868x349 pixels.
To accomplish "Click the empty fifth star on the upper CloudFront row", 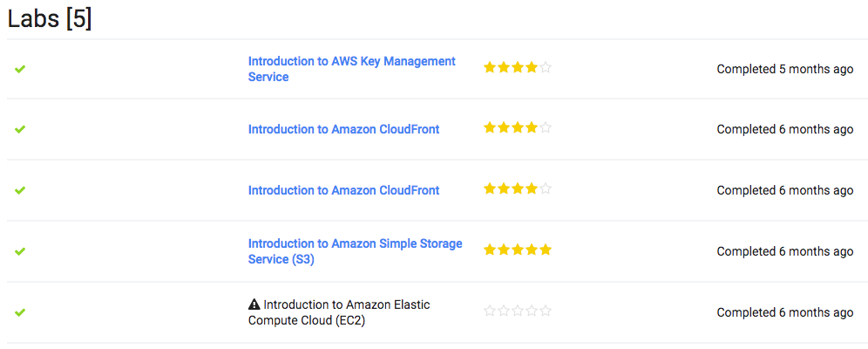I will point(546,128).
